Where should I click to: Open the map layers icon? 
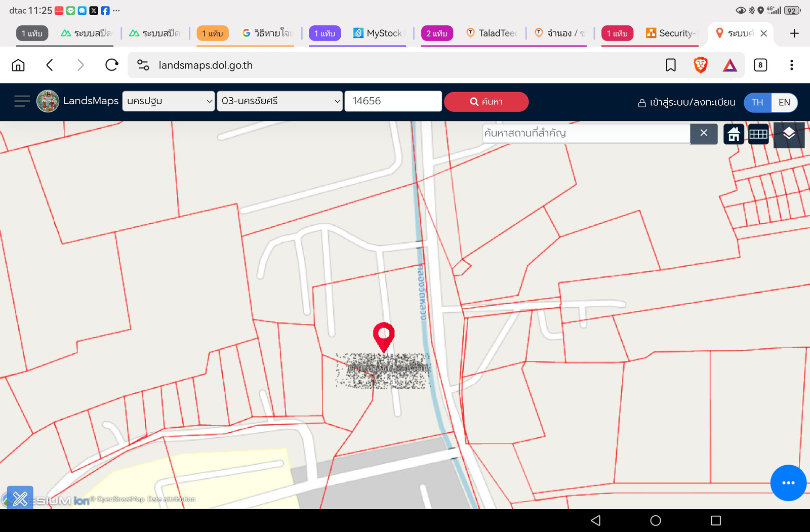coord(789,134)
